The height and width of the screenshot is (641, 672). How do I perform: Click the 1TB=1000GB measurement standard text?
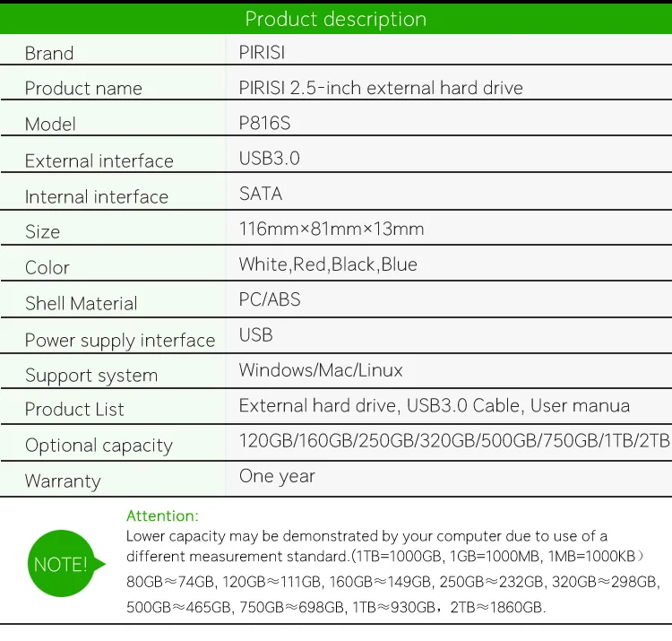399,556
